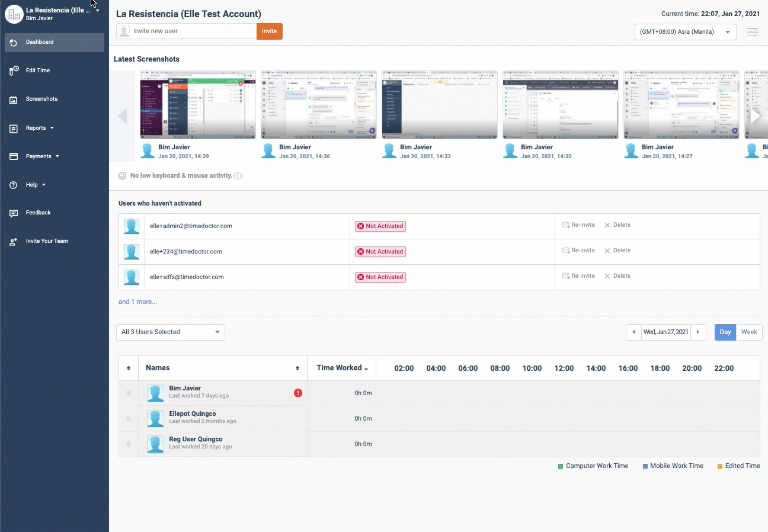
Task: Expand the Reports menu in sidebar
Action: pos(39,128)
